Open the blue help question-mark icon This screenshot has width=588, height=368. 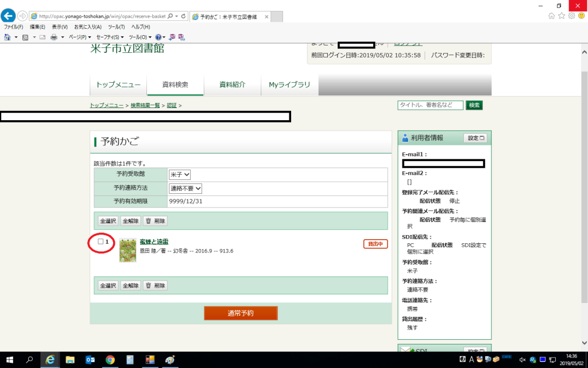tap(158, 37)
